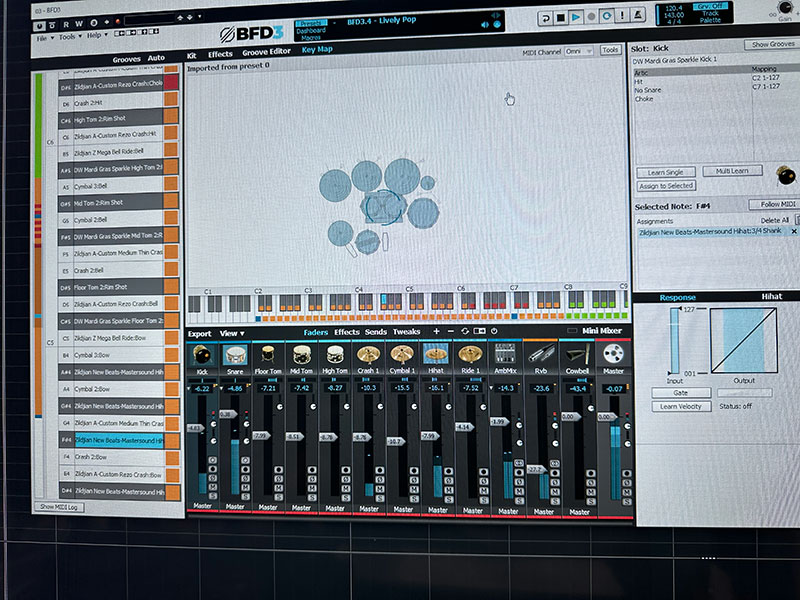This screenshot has height=600, width=800.
Task: Click the Export button in mixer toolbar
Action: point(199,334)
